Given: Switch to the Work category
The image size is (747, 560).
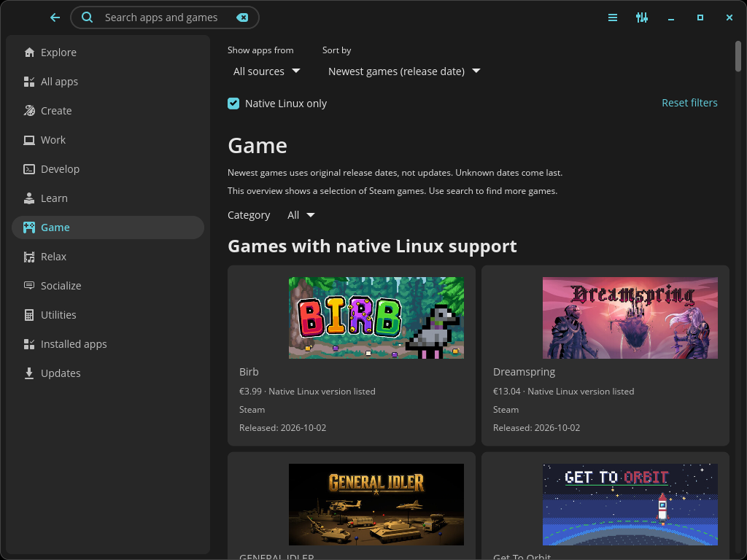Looking at the screenshot, I should tap(108, 140).
